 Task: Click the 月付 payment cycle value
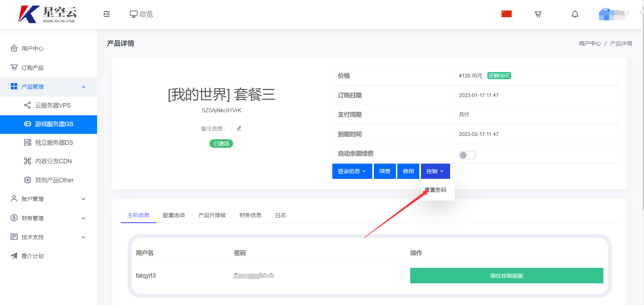point(464,115)
